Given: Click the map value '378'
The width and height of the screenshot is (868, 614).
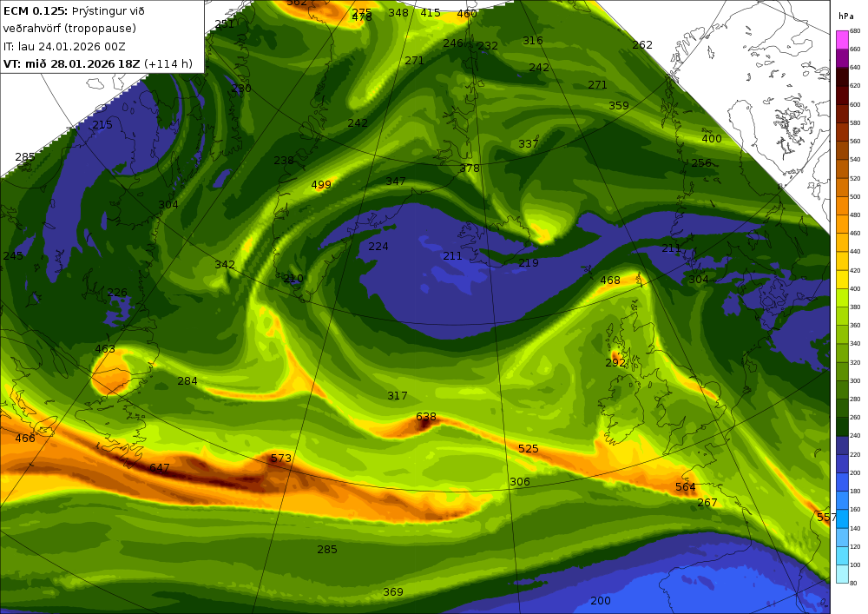Looking at the screenshot, I should [x=470, y=168].
